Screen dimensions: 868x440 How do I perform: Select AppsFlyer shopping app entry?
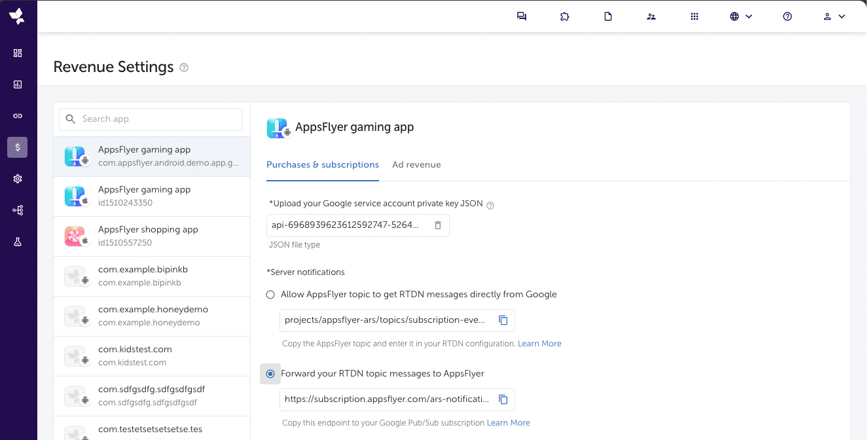point(152,236)
